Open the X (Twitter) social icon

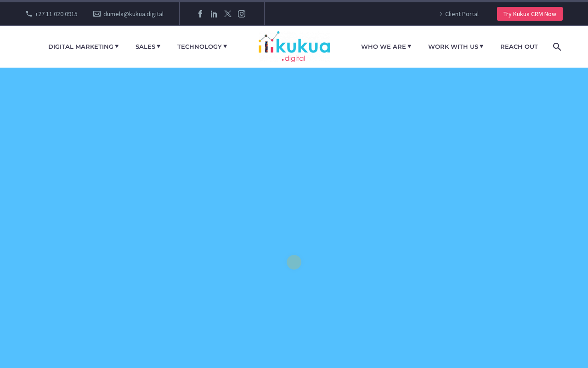[x=228, y=14]
